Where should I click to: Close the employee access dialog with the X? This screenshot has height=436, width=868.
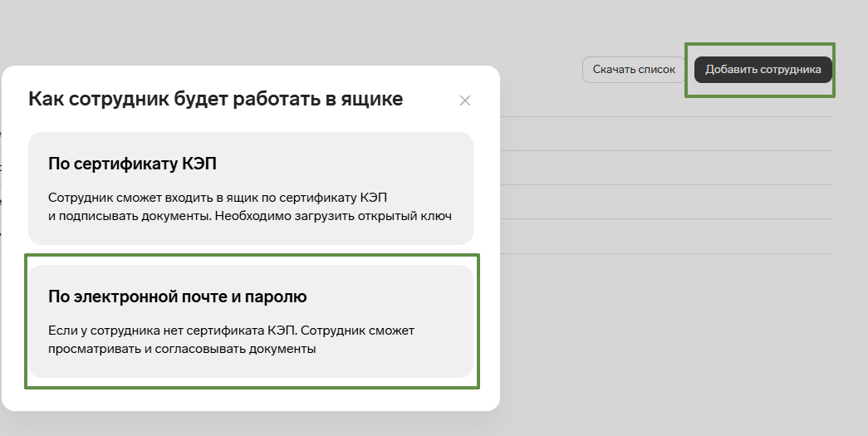(x=465, y=100)
